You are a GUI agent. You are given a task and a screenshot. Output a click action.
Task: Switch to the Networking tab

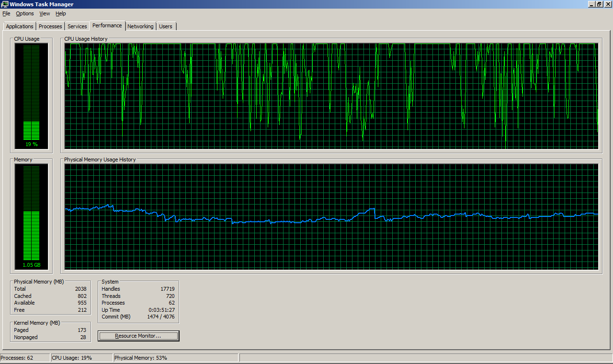pos(140,26)
